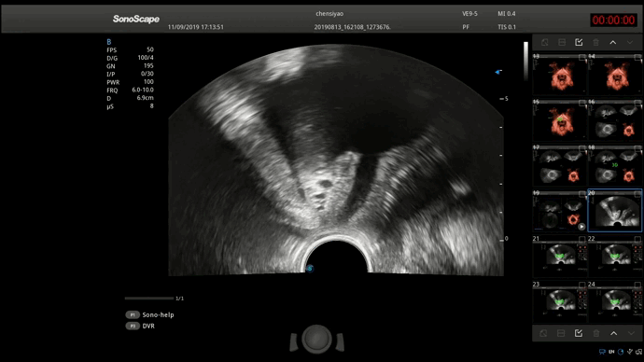Viewport: 644px width, 362px height.
Task: Click the red 00:00:00 timer display
Action: point(613,21)
